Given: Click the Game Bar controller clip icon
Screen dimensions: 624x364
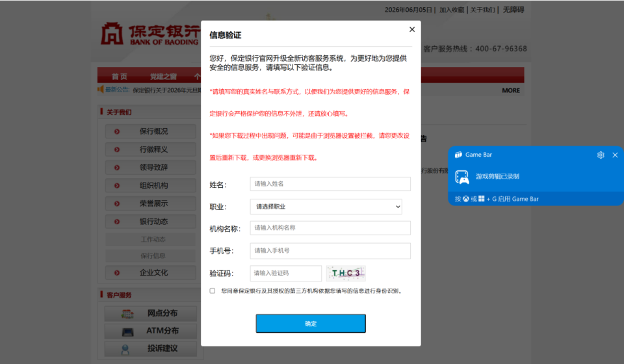Looking at the screenshot, I should pos(462,177).
